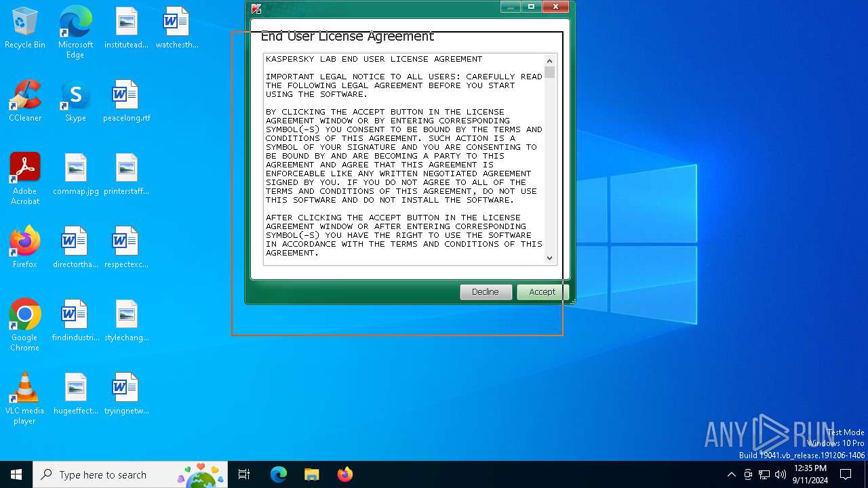Click the EULA scrollbar thumb
Image resolution: width=868 pixels, height=488 pixels.
click(x=549, y=73)
